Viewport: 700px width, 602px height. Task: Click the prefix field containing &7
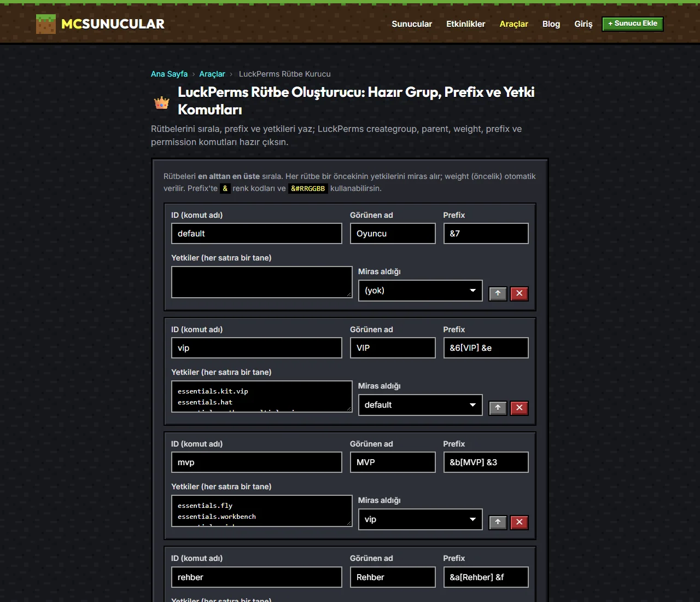pos(486,234)
